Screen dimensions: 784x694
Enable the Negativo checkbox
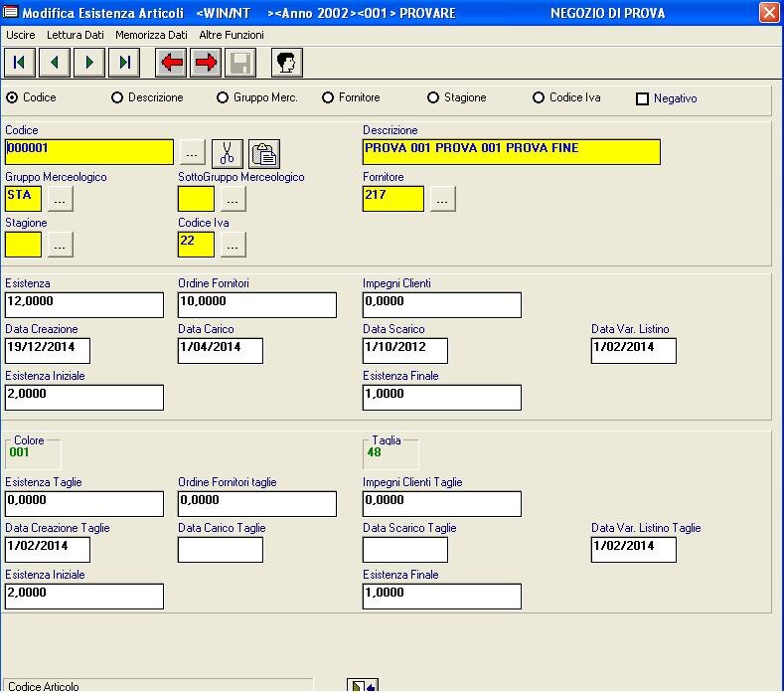point(642,98)
